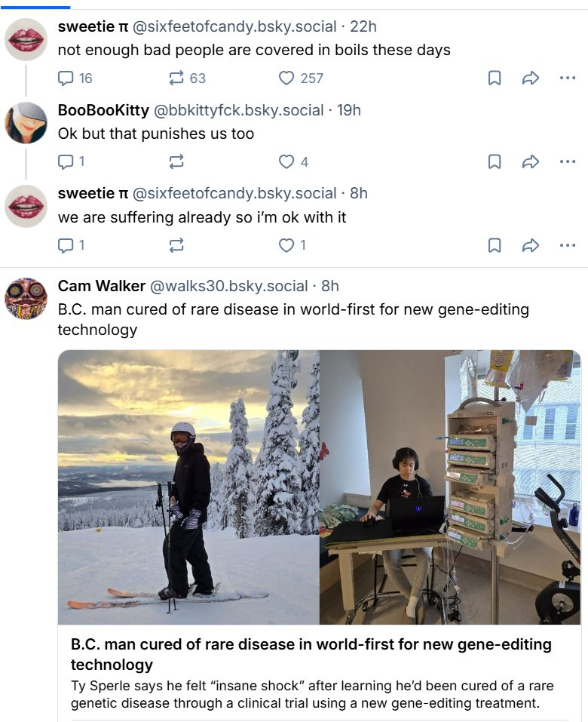Click Cam Walker's avatar picture
Image resolution: width=588 pixels, height=722 pixels.
26,299
